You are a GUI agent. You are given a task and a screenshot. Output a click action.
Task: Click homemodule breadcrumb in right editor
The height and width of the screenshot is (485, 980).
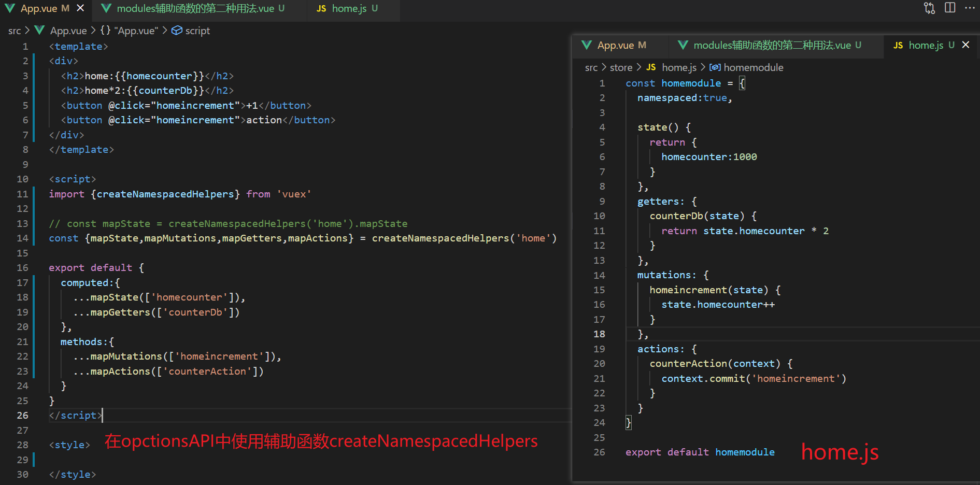754,67
